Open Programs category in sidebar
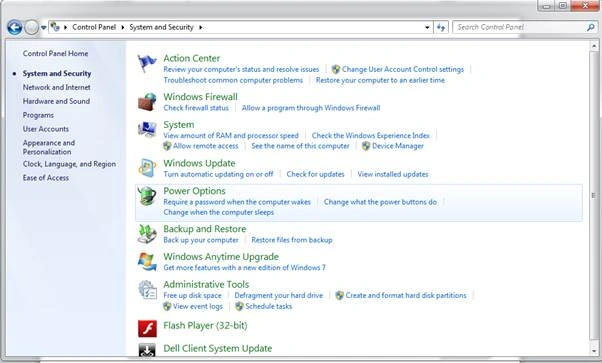Image resolution: width=602 pixels, height=363 pixels. (38, 115)
